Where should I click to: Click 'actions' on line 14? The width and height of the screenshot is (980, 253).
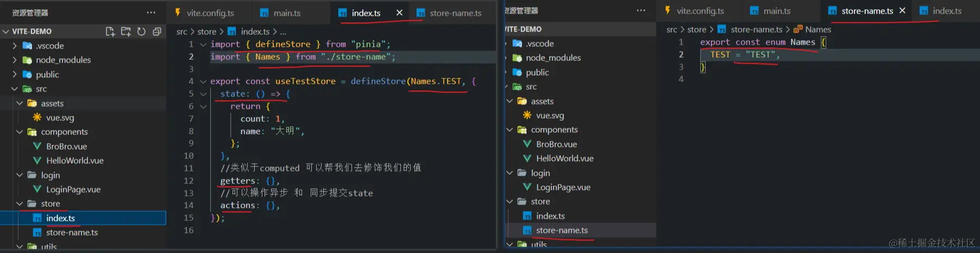pyautogui.click(x=237, y=205)
